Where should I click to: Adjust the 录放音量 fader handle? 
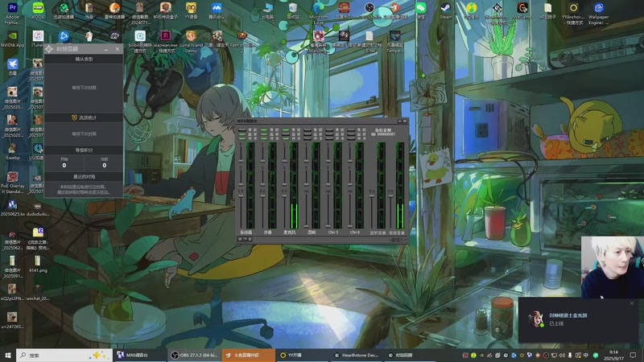pyautogui.click(x=390, y=195)
